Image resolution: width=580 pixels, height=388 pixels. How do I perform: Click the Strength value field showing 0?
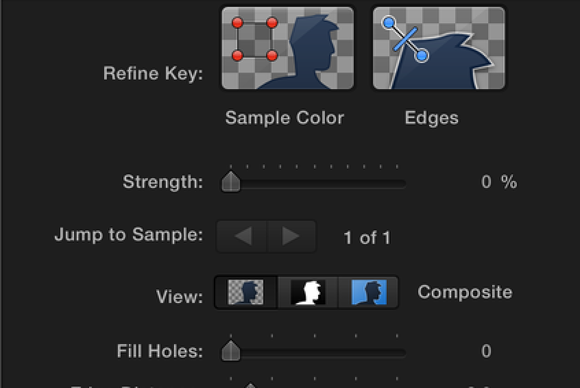pos(486,182)
